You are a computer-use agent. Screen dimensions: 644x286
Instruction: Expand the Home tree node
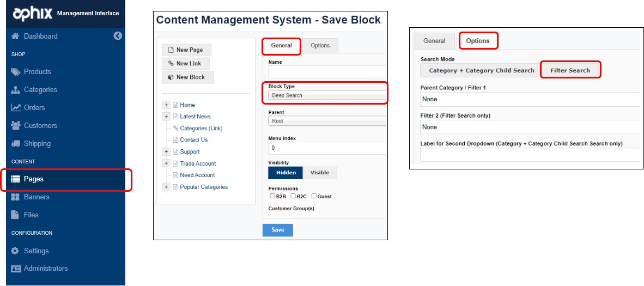166,105
